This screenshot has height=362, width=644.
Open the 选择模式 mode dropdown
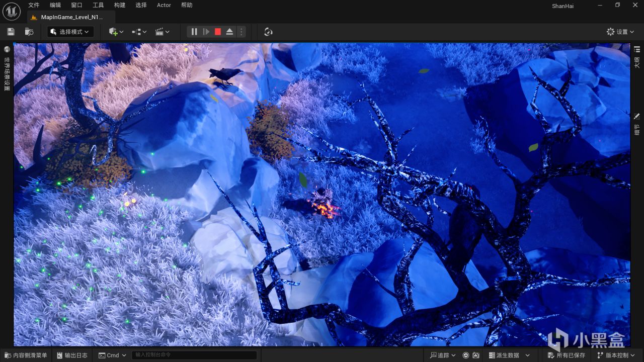(70, 32)
